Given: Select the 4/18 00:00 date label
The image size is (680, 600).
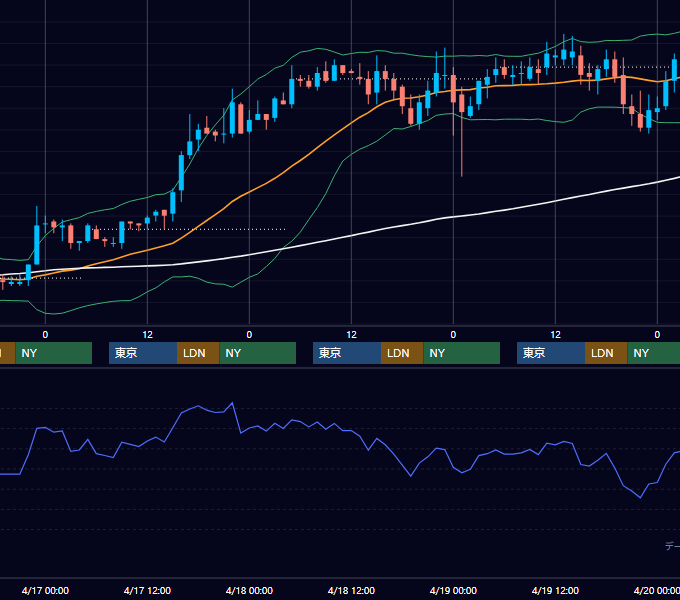Looking at the screenshot, I should (x=249, y=590).
